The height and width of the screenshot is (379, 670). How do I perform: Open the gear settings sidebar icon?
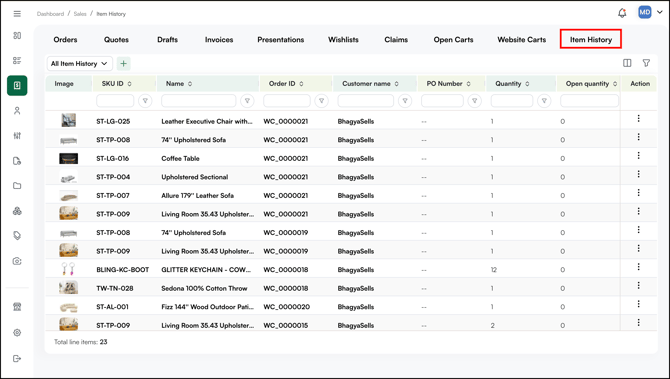pos(17,332)
